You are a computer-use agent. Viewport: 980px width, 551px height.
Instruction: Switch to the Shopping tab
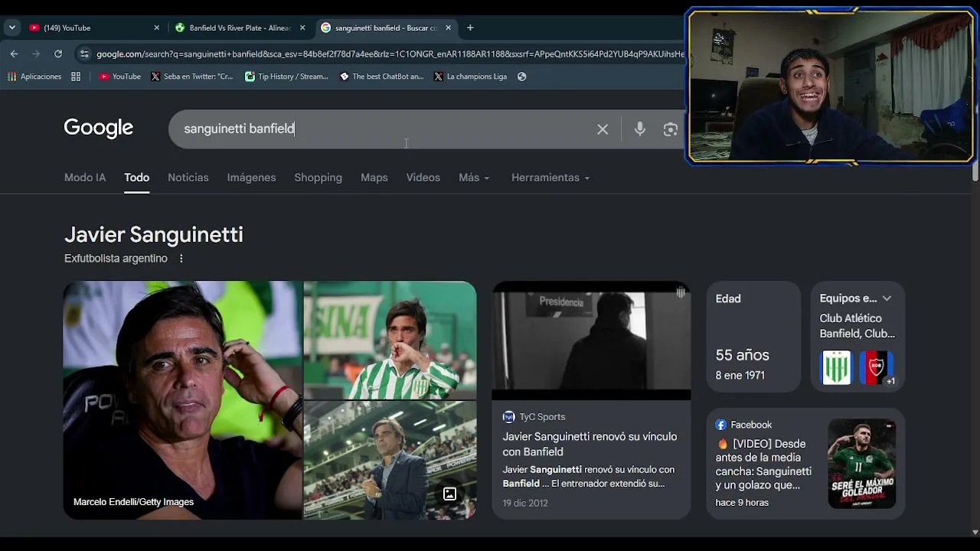click(x=318, y=178)
